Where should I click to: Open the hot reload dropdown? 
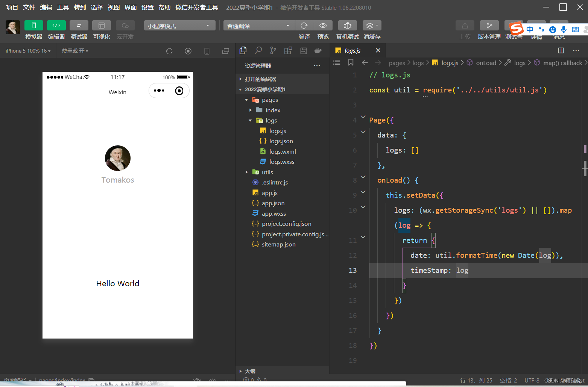click(75, 51)
